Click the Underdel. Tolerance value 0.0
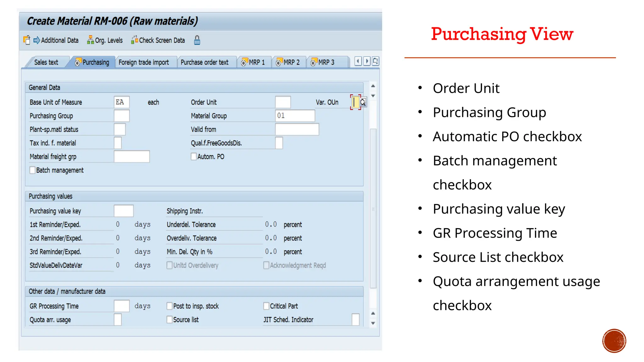 click(271, 224)
